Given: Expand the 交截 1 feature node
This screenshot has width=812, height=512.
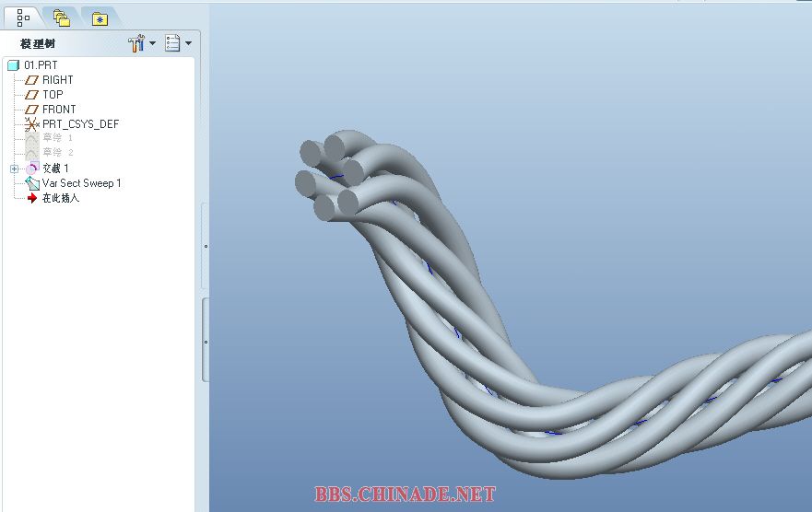Looking at the screenshot, I should pyautogui.click(x=15, y=169).
